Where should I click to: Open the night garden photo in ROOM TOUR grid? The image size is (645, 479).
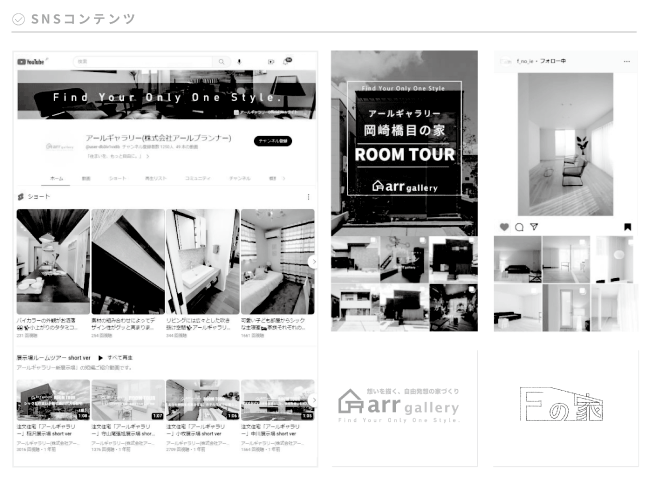pos(453,307)
